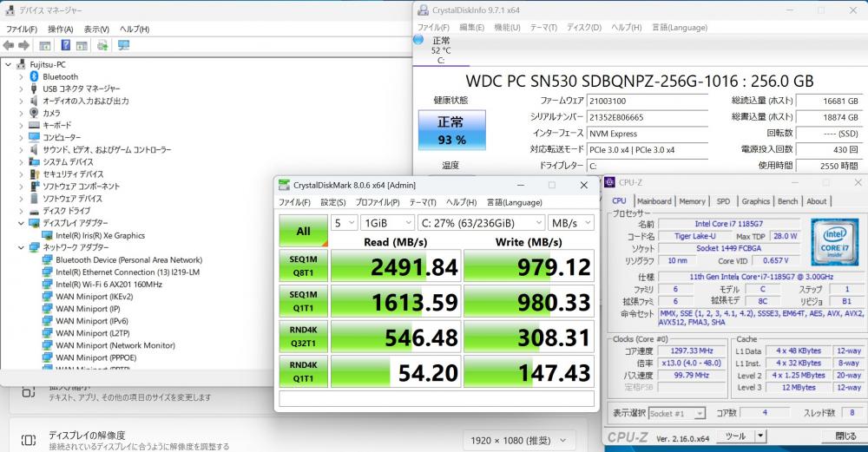Click the Forward arrow in Device Manager toolbar

(23, 45)
